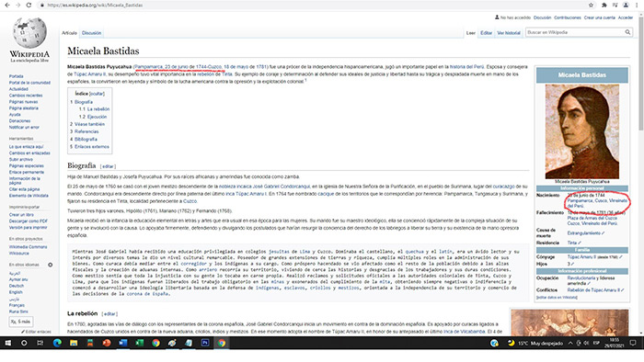Click the Acceder login link

coord(625,17)
